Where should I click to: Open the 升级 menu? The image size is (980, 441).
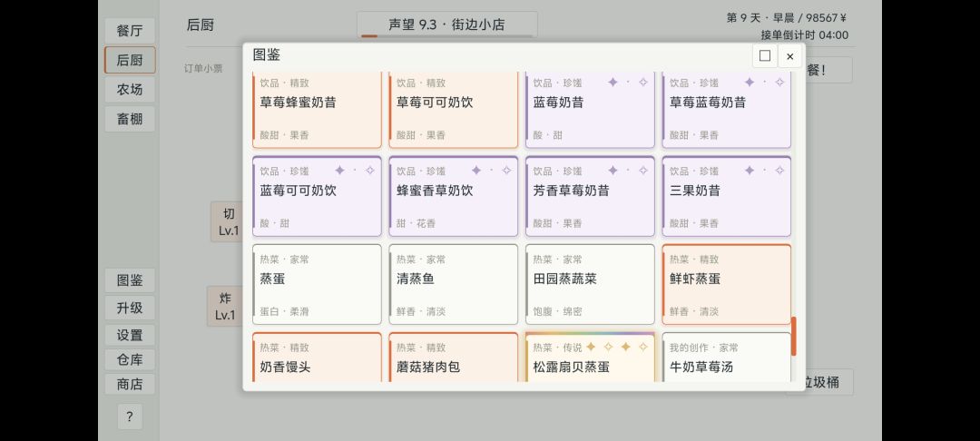tap(130, 308)
